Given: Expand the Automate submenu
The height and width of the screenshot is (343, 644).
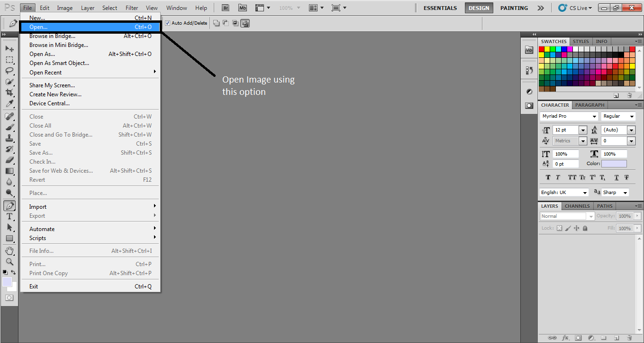Looking at the screenshot, I should point(91,229).
